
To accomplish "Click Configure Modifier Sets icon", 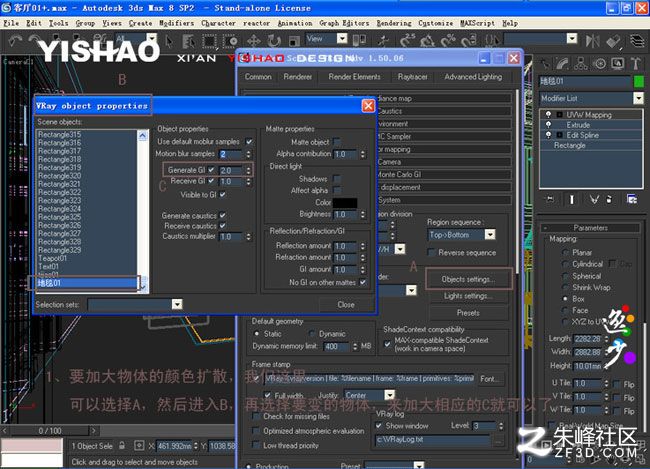I will coord(632,199).
